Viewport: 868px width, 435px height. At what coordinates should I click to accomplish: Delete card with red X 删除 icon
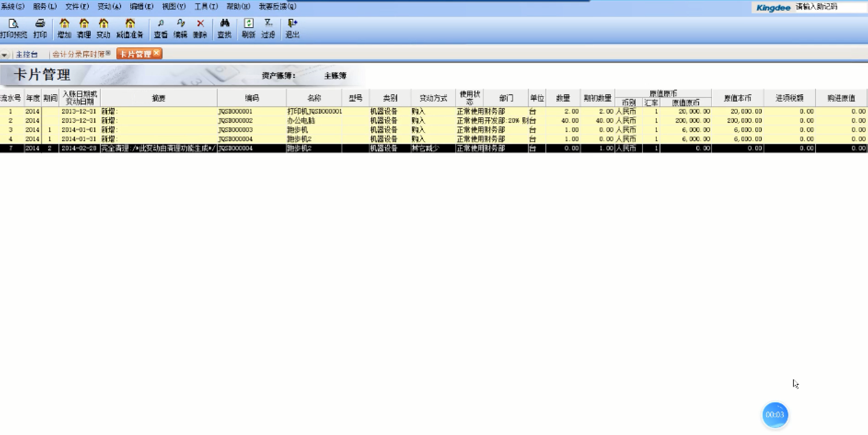coord(200,28)
